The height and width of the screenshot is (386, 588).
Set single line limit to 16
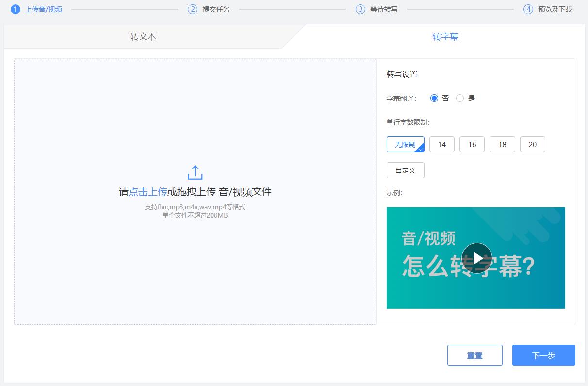pos(472,145)
